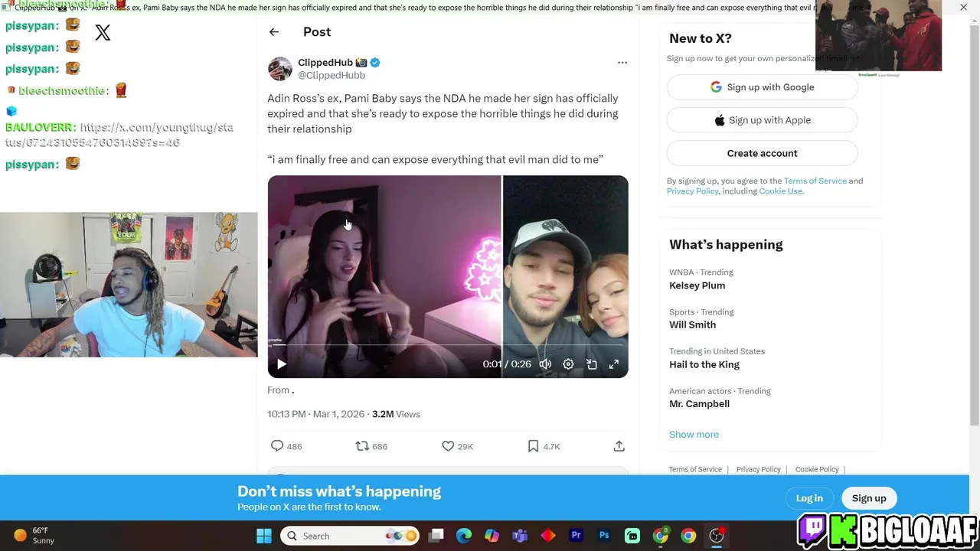
Task: Open the Chrome icon without a badge
Action: [688, 536]
